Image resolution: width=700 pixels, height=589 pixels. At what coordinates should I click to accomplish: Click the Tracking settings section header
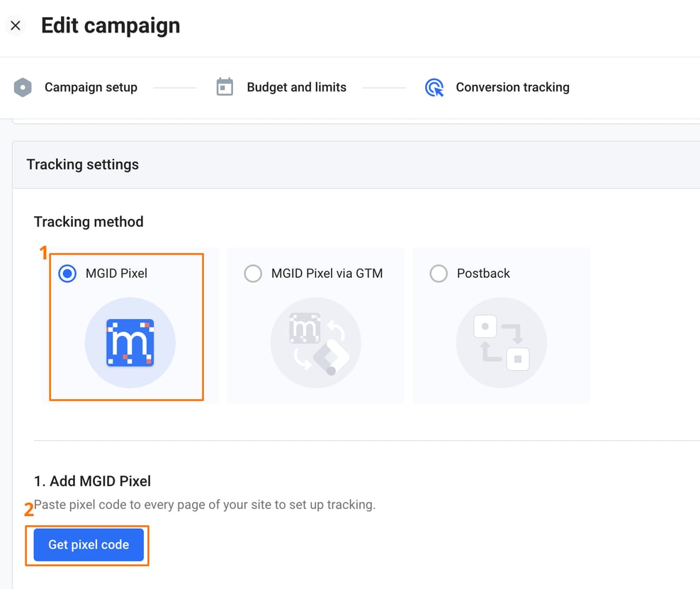(x=82, y=164)
